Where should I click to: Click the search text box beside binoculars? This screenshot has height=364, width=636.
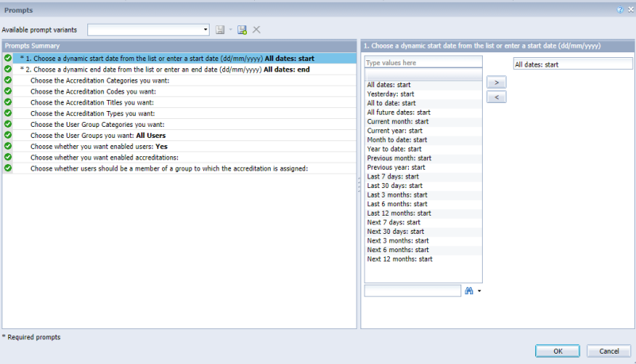[x=412, y=291]
